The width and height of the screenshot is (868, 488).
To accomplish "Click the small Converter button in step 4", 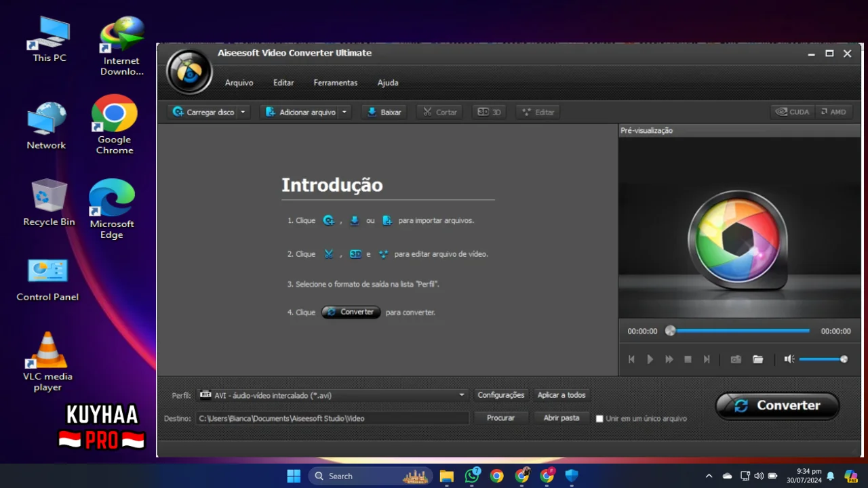I will click(351, 312).
